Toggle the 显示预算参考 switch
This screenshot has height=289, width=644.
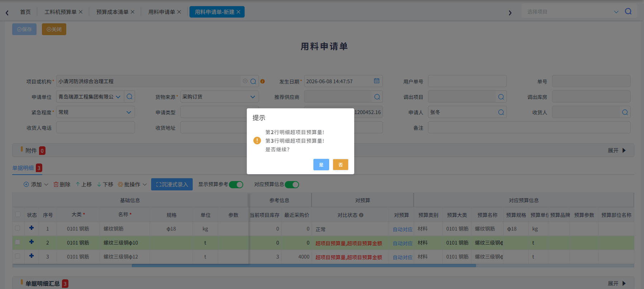[236, 185]
